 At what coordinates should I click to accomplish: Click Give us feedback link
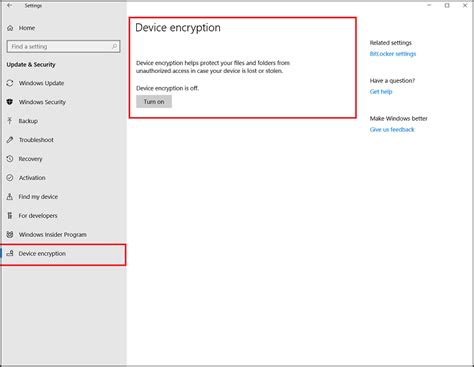tap(392, 130)
